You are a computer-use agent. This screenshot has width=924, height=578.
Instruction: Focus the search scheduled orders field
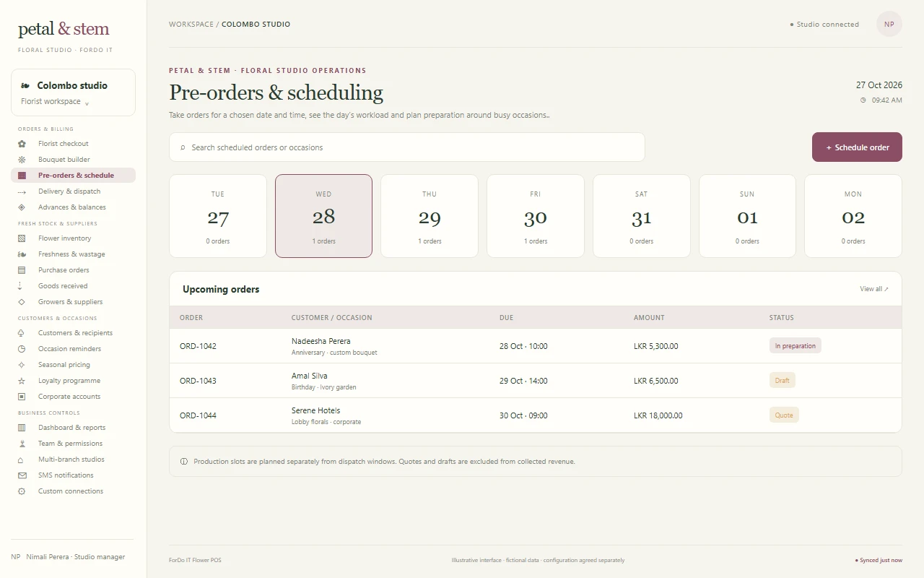407,147
